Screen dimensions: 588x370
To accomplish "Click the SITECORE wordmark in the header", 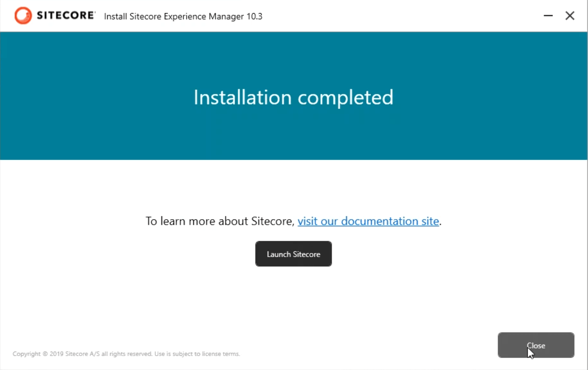I will (66, 16).
